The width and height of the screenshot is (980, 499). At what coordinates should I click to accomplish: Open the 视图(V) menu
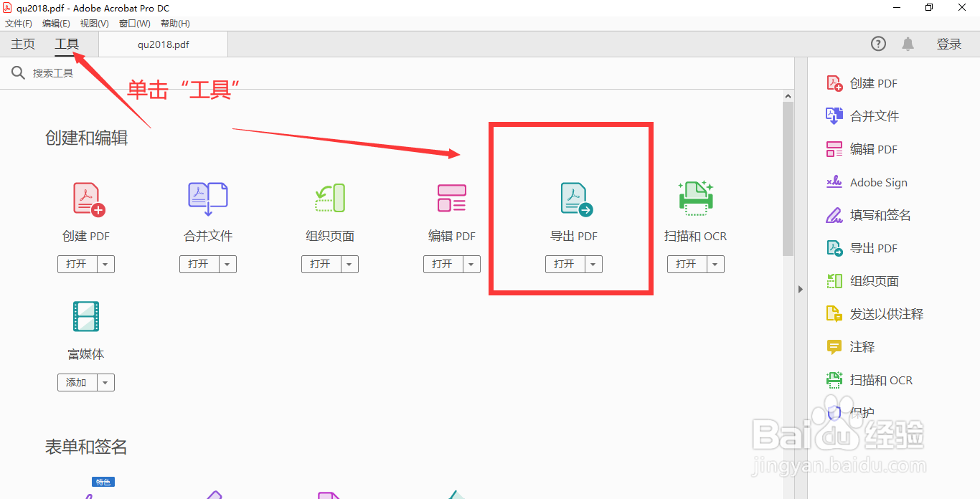94,24
